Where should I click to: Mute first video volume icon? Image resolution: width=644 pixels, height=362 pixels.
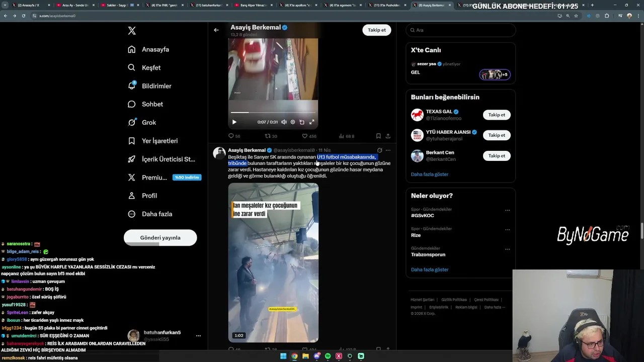point(284,122)
